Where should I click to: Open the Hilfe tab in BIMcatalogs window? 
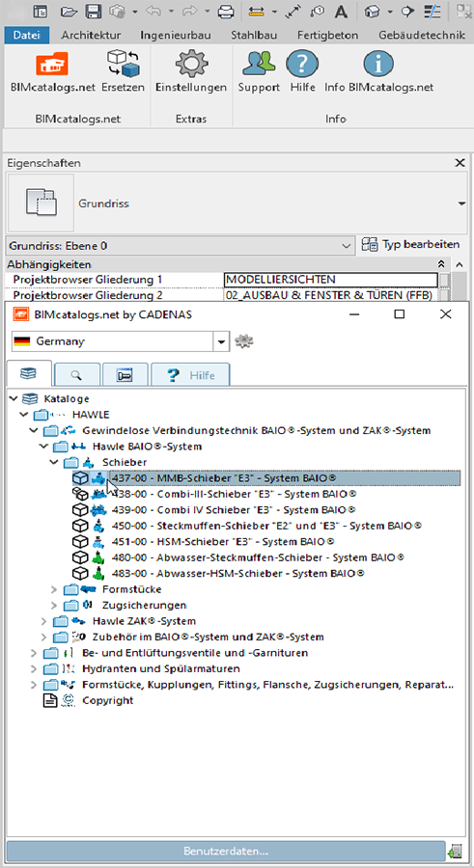(190, 375)
